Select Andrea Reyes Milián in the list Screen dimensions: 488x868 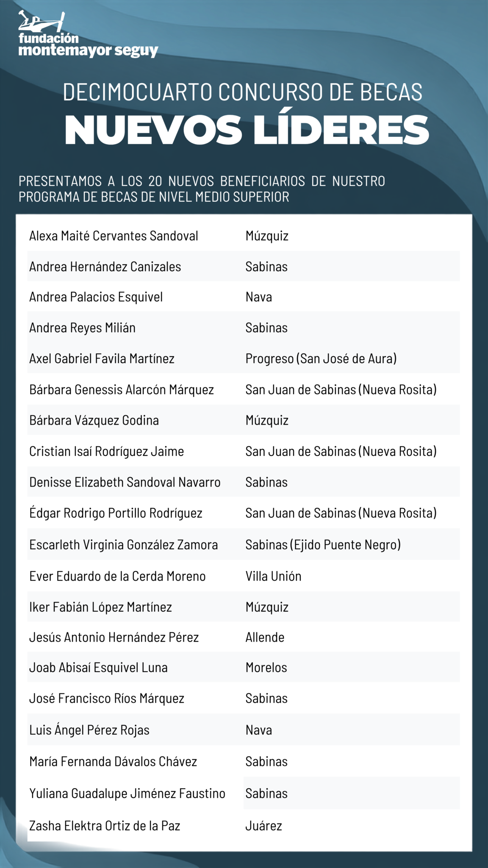click(82, 328)
